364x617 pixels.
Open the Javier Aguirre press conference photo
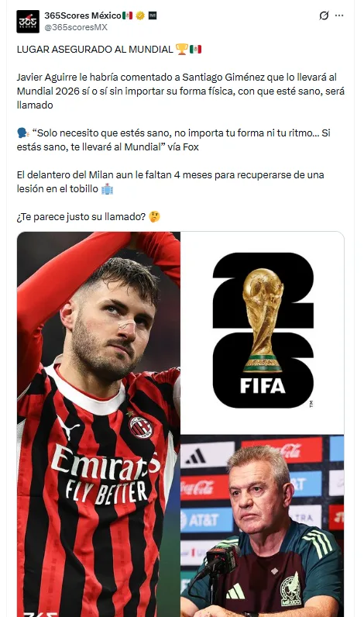point(263,526)
